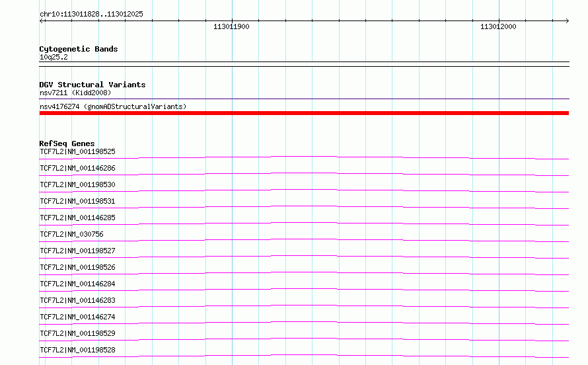Click the 113011900 ruler position label
This screenshot has height=365, width=588.
click(x=231, y=26)
